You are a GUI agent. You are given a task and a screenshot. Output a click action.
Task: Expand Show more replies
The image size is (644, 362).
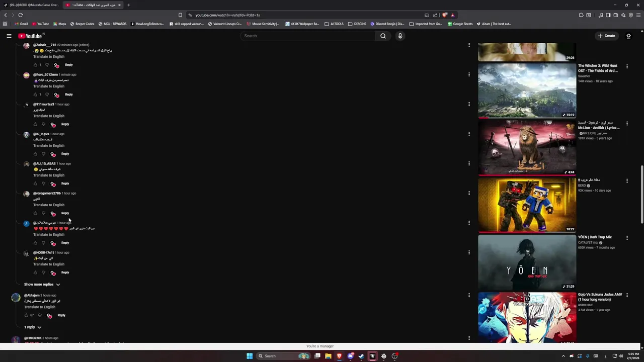coord(42,285)
